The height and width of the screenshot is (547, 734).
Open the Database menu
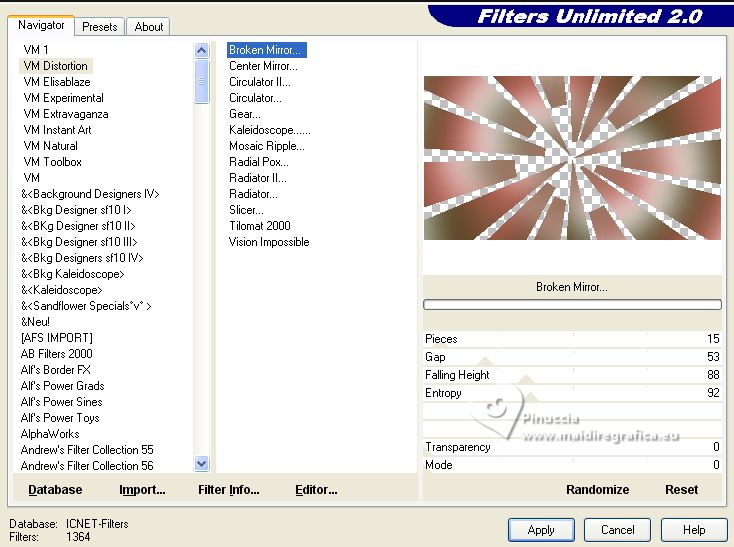[55, 489]
